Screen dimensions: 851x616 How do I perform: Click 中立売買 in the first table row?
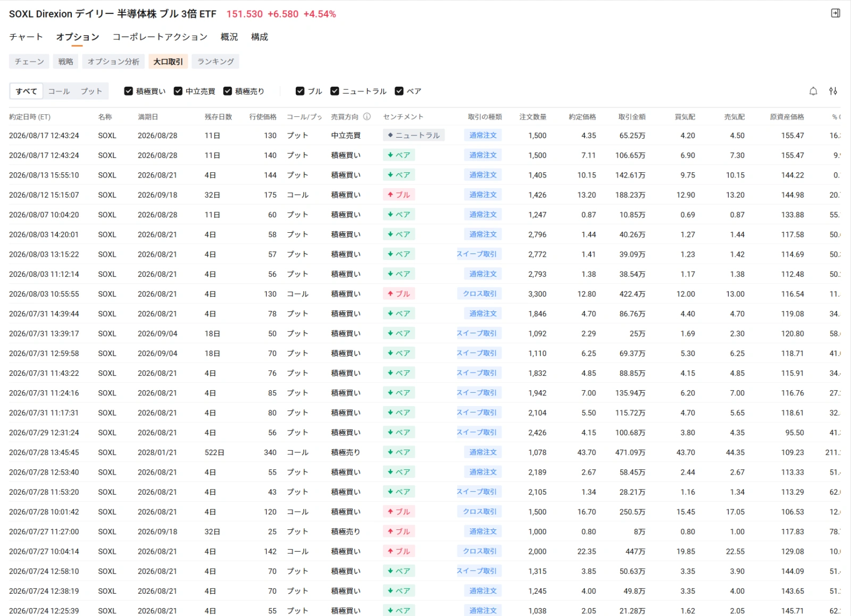(x=346, y=136)
